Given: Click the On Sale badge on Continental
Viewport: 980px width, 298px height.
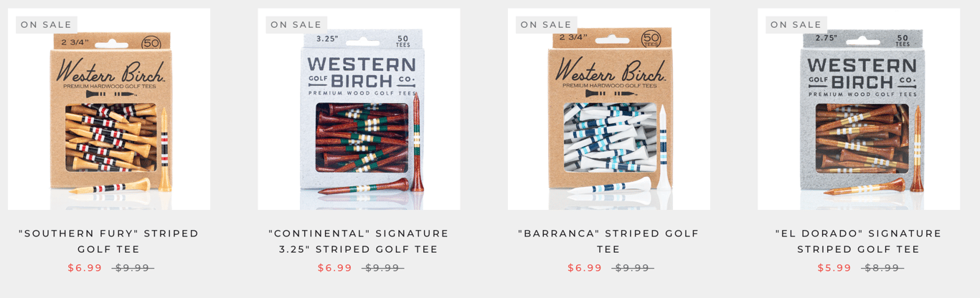Looking at the screenshot, I should click(x=296, y=24).
